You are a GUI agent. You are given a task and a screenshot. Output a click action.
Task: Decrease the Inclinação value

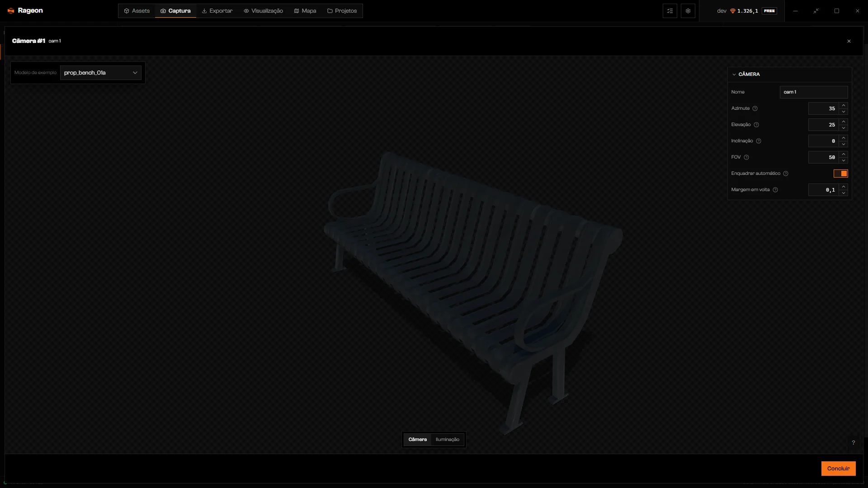coord(844,144)
